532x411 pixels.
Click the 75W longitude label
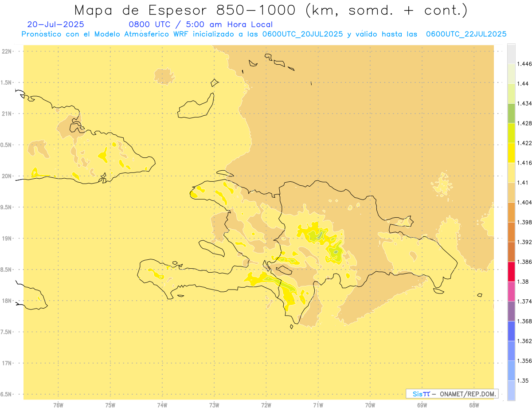click(110, 405)
